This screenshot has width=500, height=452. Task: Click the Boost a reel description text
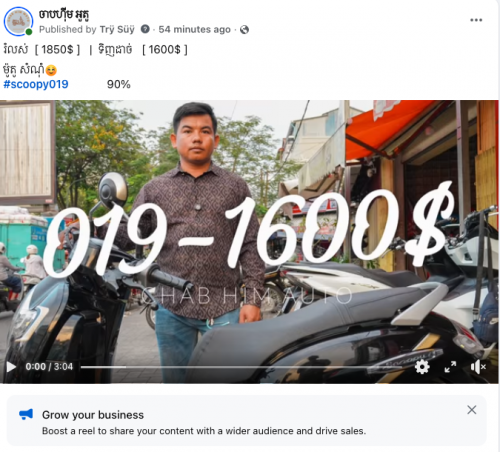point(204,431)
